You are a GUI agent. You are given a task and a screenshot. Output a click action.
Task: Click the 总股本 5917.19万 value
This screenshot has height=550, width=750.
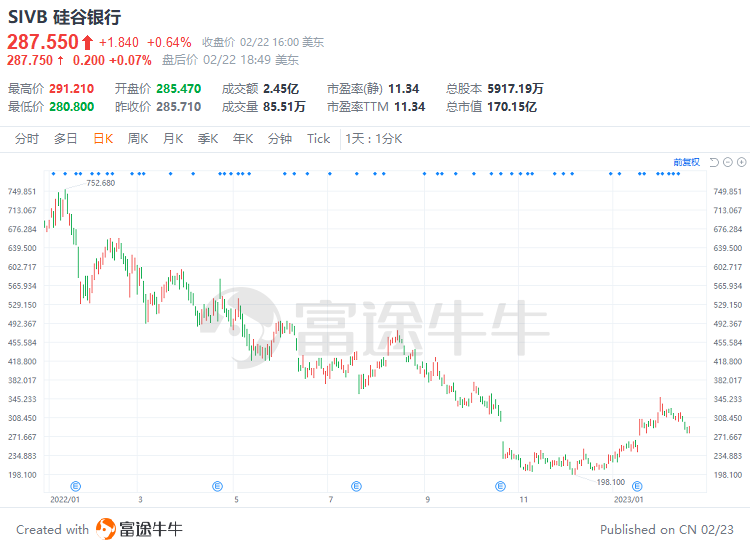coord(516,89)
